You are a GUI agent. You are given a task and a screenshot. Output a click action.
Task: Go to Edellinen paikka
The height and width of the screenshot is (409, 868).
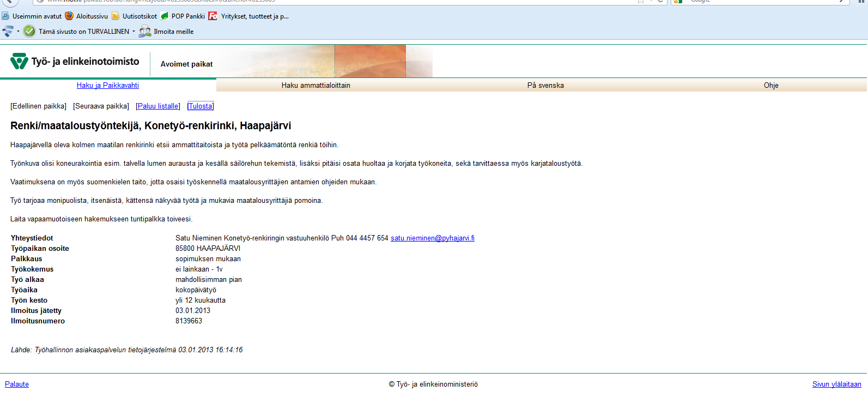(39, 106)
